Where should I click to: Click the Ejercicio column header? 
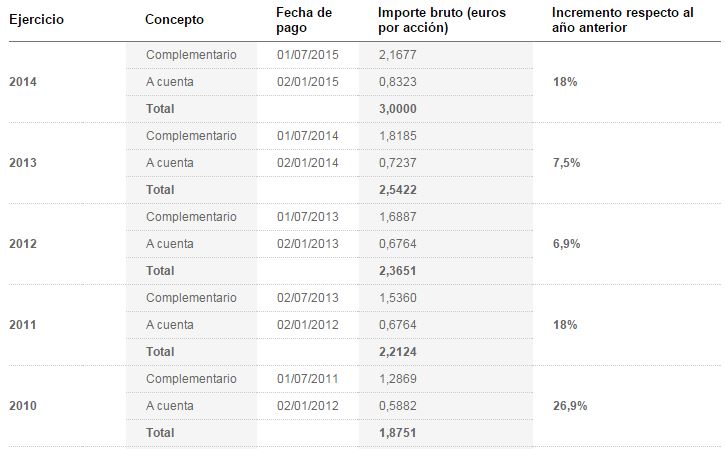coord(36,20)
